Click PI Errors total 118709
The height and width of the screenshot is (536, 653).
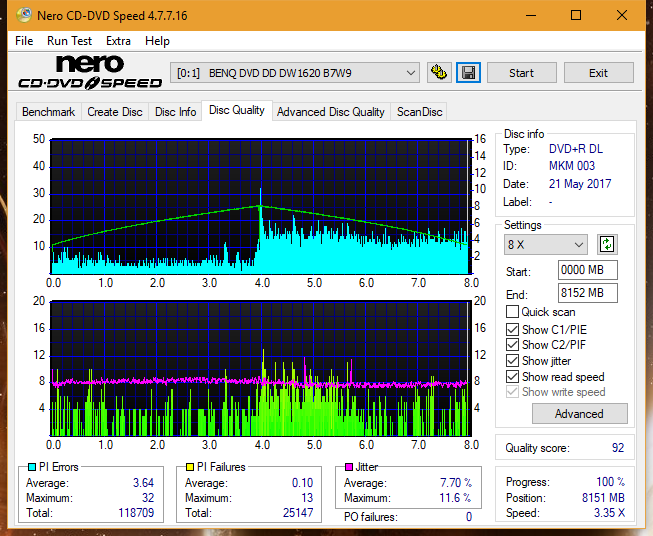click(136, 513)
